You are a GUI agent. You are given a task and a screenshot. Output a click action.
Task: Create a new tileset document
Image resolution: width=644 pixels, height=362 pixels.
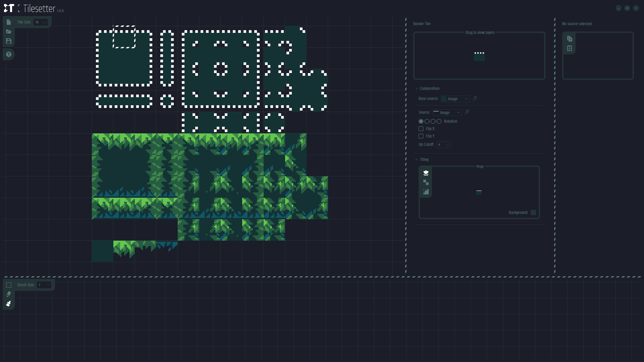[9, 22]
